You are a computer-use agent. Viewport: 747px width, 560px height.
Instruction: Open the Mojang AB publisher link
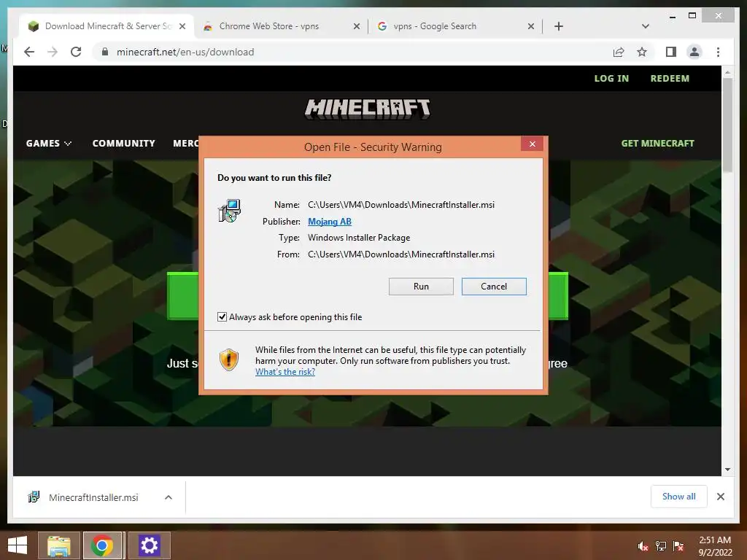click(330, 222)
